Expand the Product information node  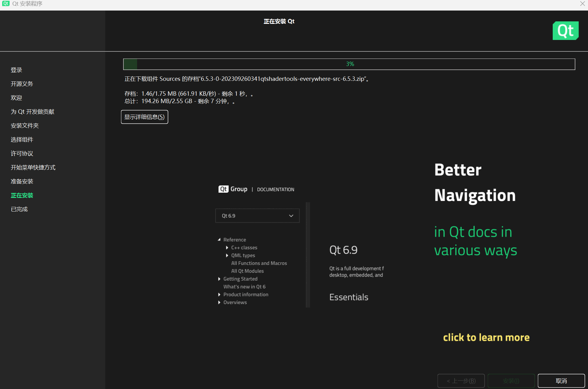(x=219, y=295)
